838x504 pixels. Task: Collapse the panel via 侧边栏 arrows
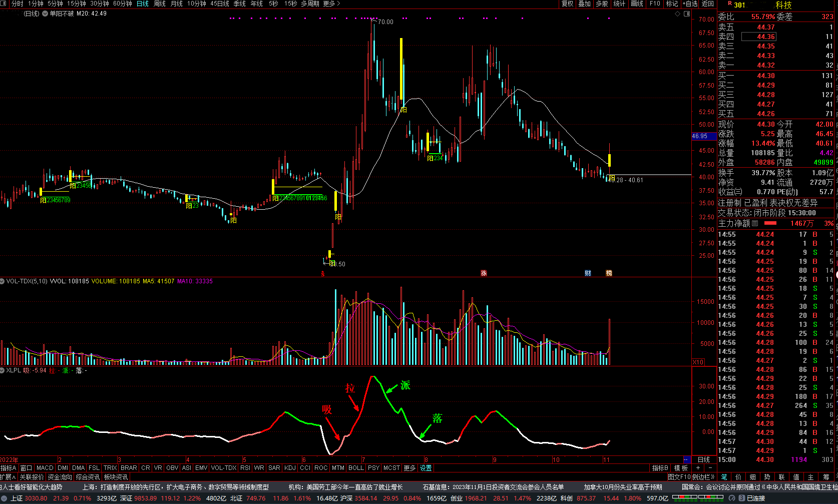(x=703, y=477)
